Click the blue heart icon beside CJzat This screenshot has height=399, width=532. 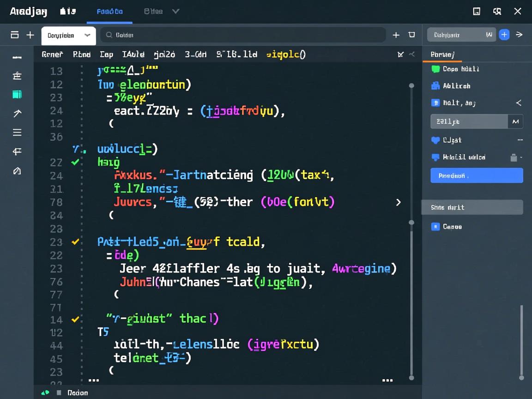pos(435,140)
